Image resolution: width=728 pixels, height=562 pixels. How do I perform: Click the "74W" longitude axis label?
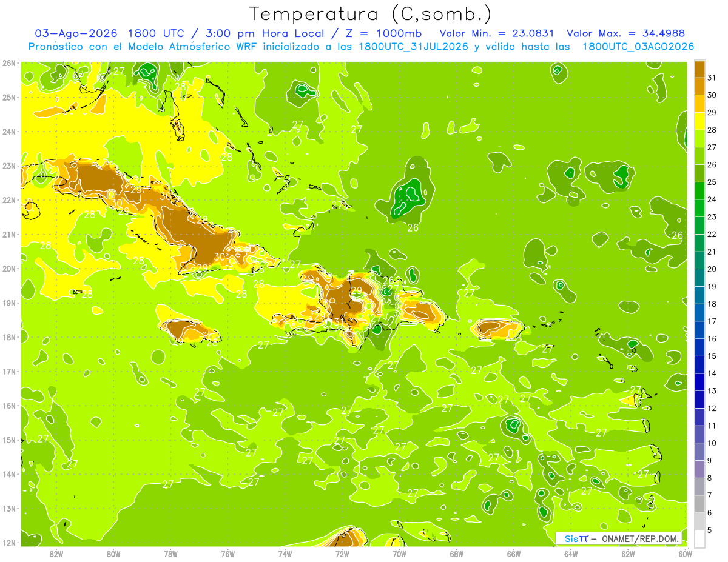click(x=285, y=554)
